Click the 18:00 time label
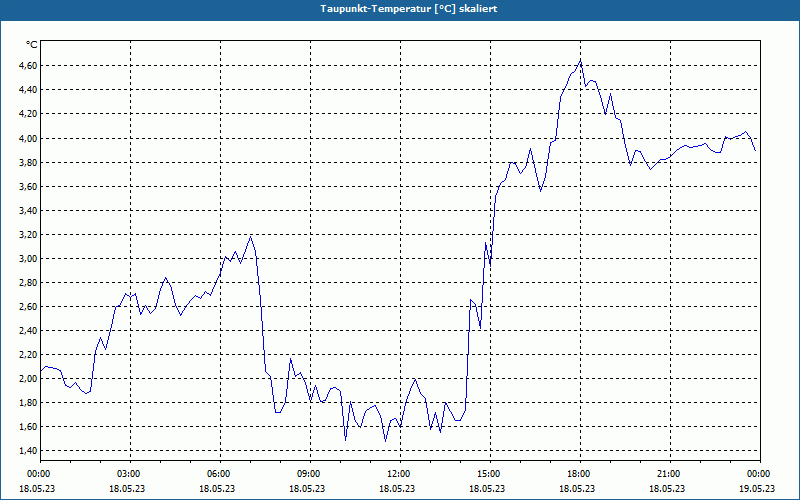 pos(580,474)
